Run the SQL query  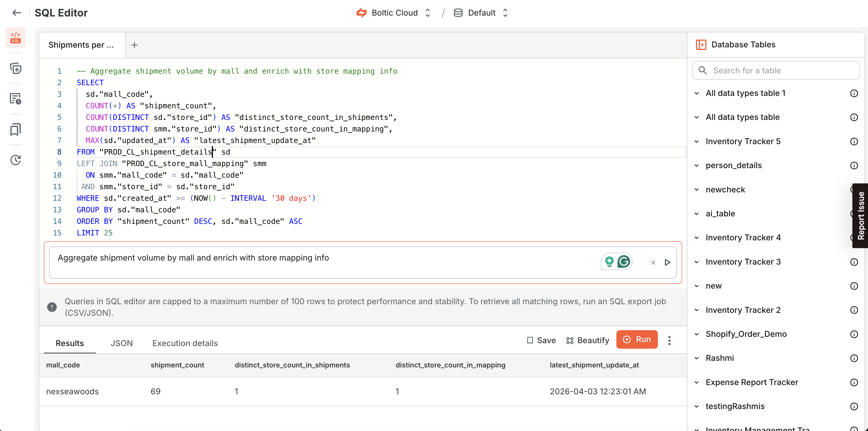(637, 340)
